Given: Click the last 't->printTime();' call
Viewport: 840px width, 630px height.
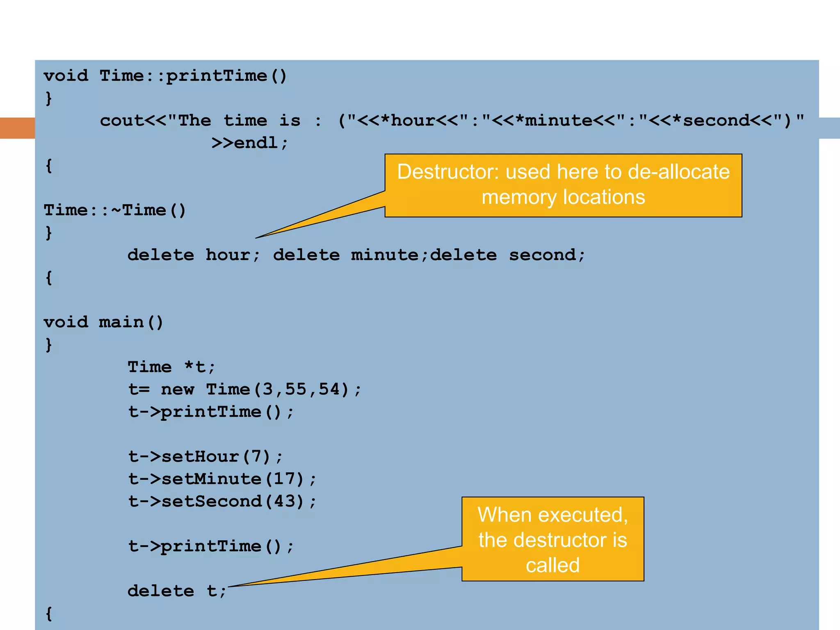Looking at the screenshot, I should [211, 546].
